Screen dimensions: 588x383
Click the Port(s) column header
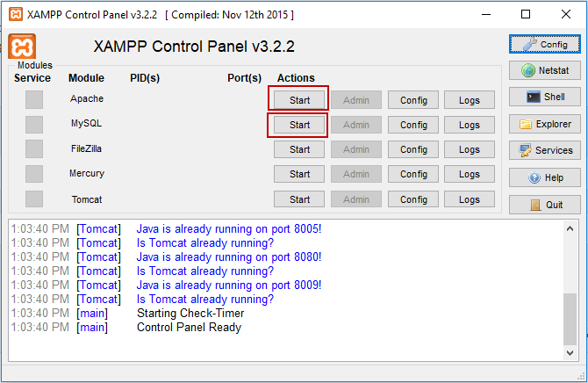point(244,77)
